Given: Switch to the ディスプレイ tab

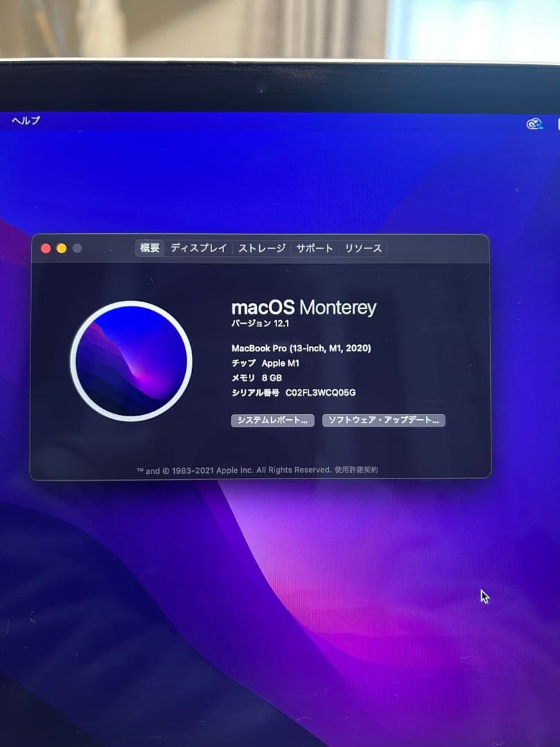Looking at the screenshot, I should click(198, 248).
